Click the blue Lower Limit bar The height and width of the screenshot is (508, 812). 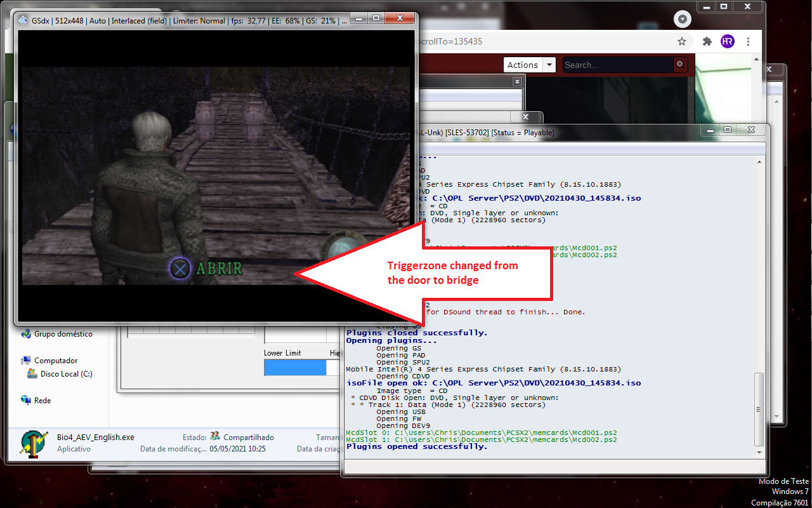(x=295, y=368)
